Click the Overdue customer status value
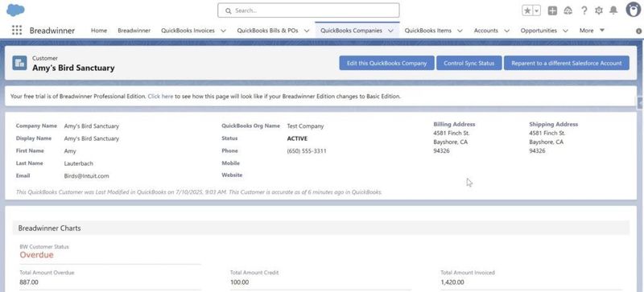This screenshot has width=644, height=292. pos(36,255)
